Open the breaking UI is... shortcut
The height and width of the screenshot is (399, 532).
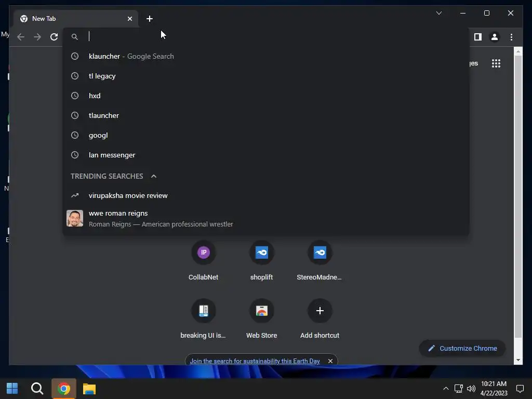[203, 319]
